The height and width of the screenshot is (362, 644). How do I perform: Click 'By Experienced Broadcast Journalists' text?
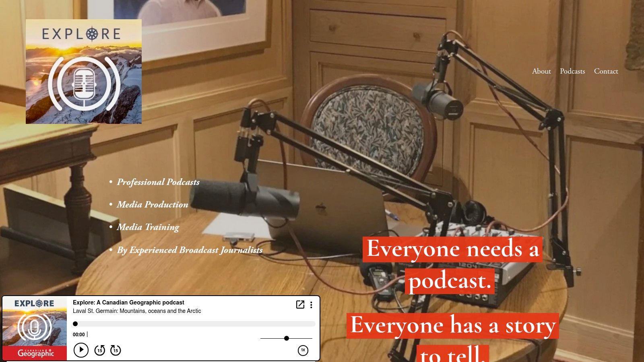point(190,250)
